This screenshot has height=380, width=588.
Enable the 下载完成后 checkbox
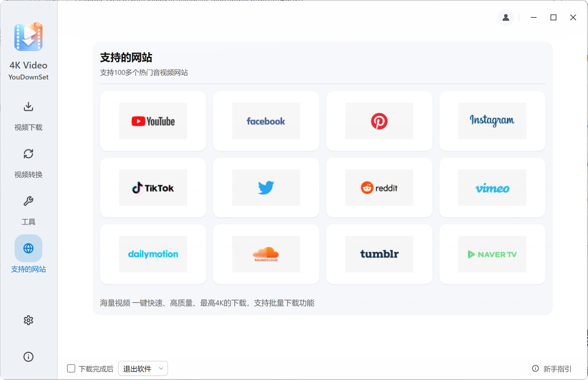tap(71, 368)
